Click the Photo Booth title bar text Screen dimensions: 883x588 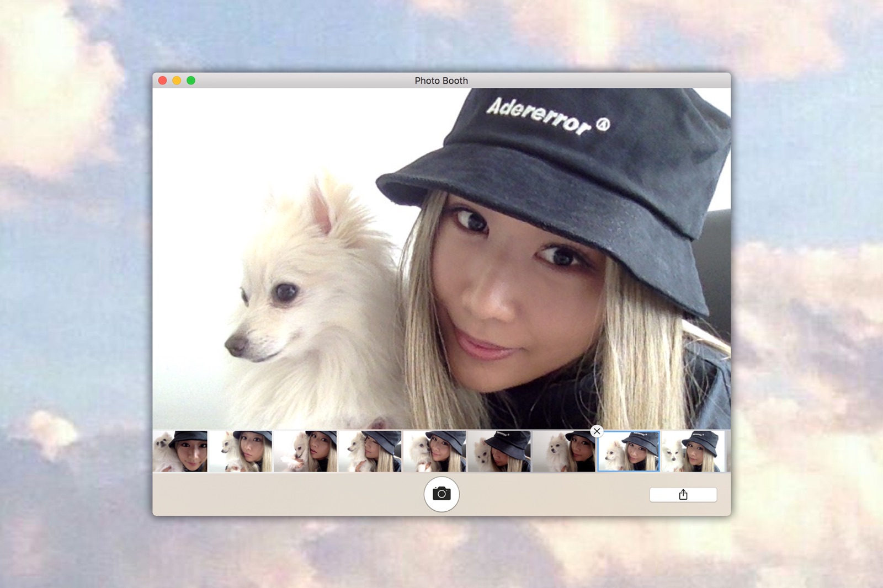tap(441, 81)
